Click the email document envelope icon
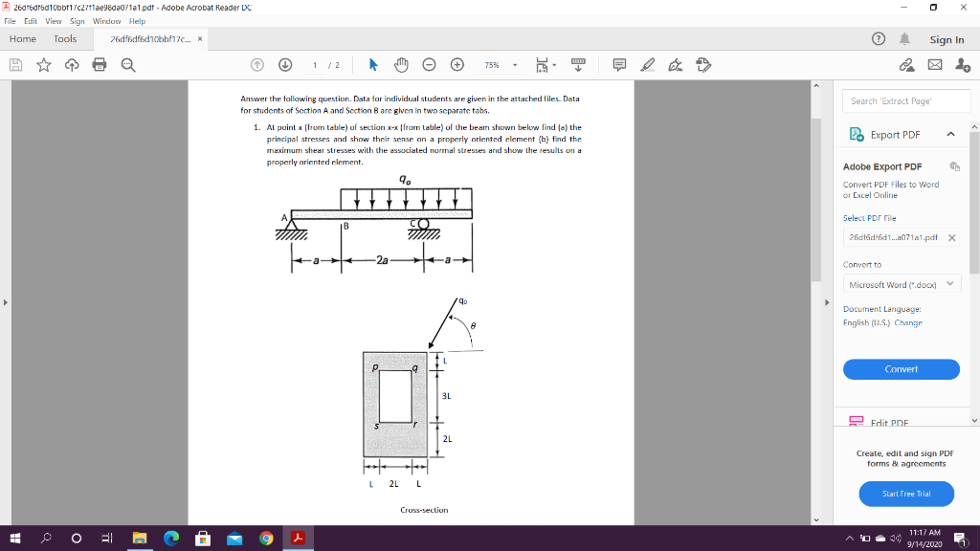 pyautogui.click(x=933, y=64)
